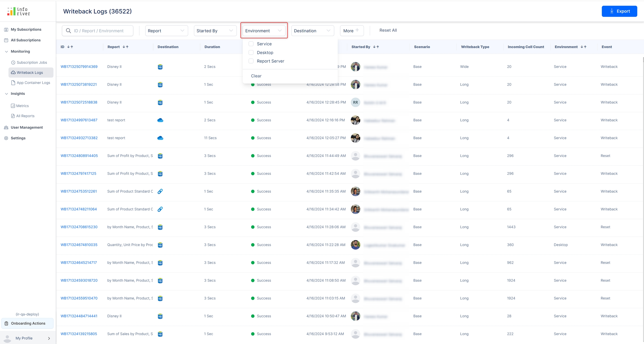
Task: Collapse the Monitoring section
Action: pos(6,51)
